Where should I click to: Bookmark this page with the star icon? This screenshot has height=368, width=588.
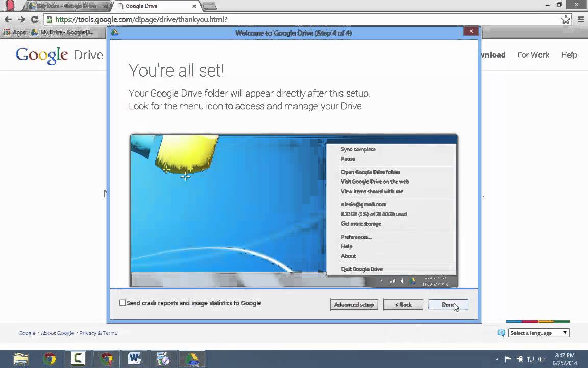566,19
